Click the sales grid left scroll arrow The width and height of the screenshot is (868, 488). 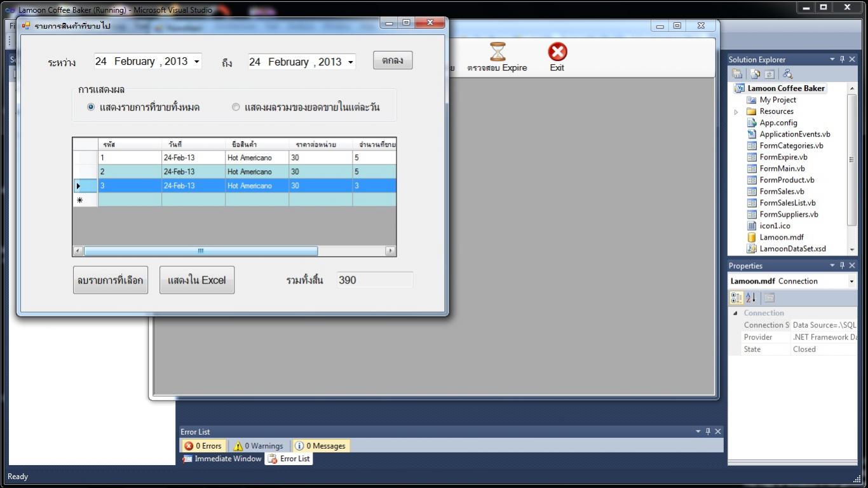[x=78, y=251]
